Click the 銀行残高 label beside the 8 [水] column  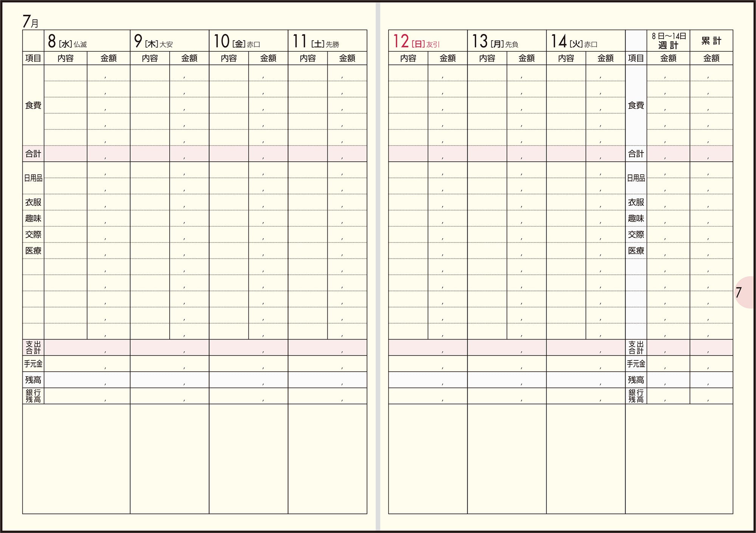click(33, 396)
